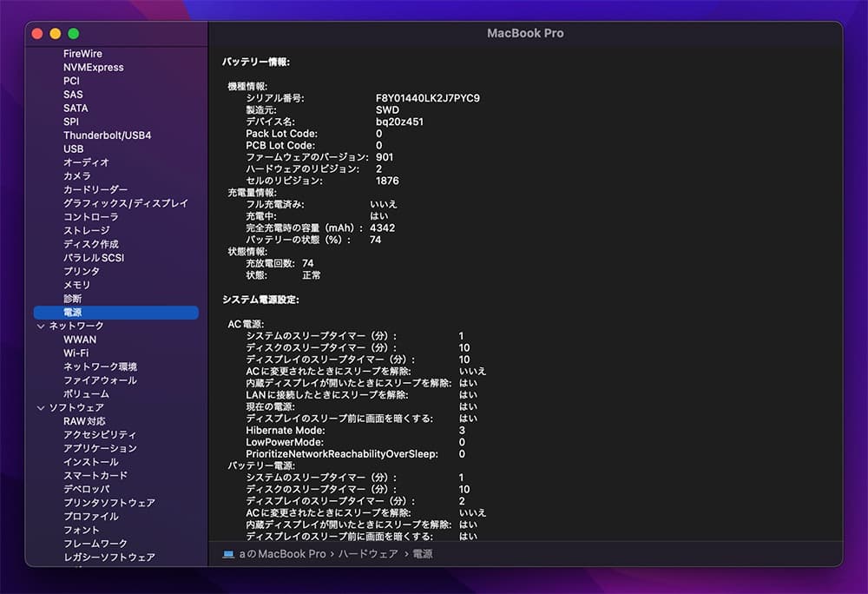This screenshot has width=868, height=594.
Task: Select フォント in the sidebar
Action: click(82, 530)
